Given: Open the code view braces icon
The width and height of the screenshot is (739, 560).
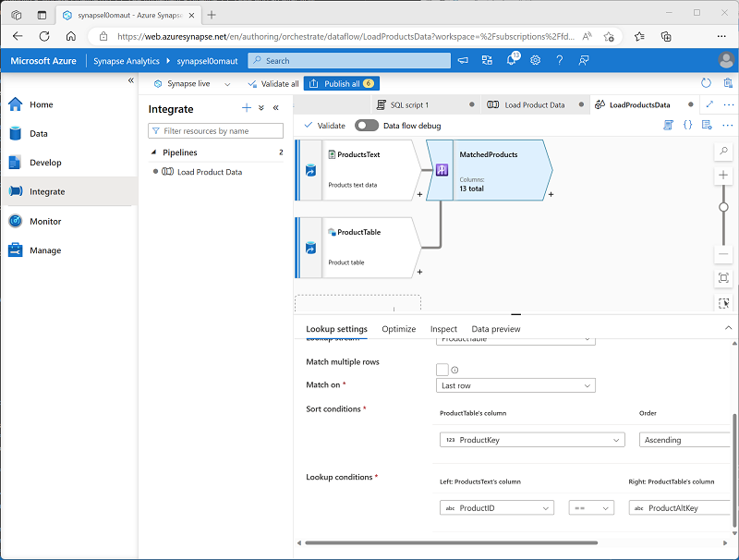Looking at the screenshot, I should [687, 125].
